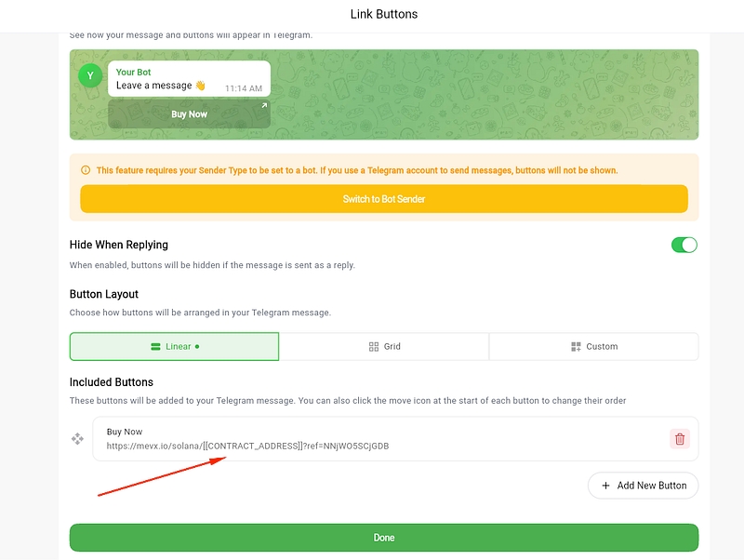Choose the Grid button layout
The image size is (744, 560).
[x=384, y=347]
